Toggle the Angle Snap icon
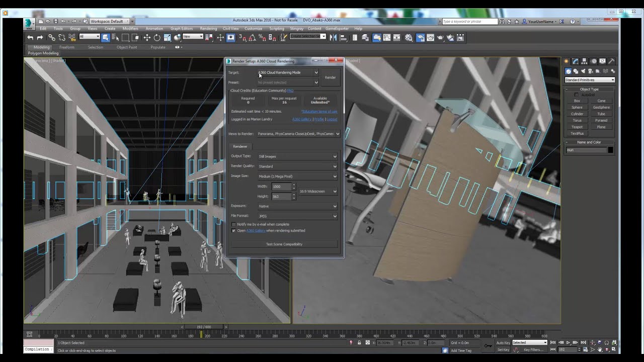Image resolution: width=644 pixels, height=362 pixels. [x=252, y=38]
